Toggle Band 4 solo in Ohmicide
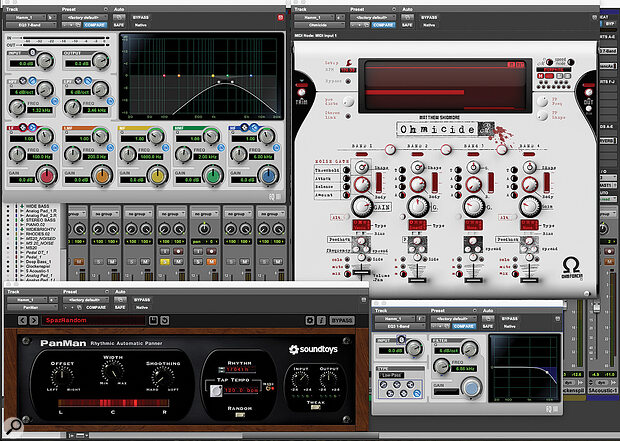Screen dimensions: 620x441 515,259
